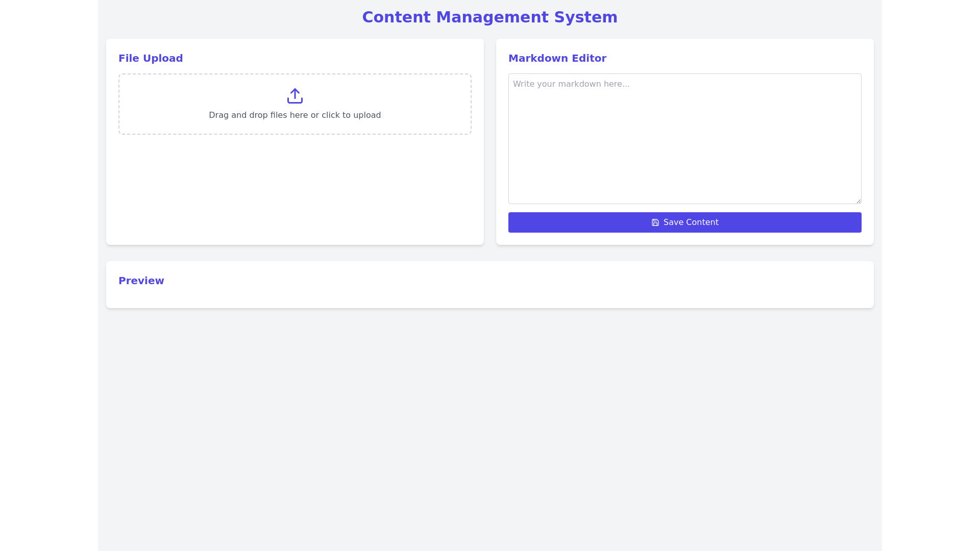Click the tray base of the upload icon

tap(295, 101)
